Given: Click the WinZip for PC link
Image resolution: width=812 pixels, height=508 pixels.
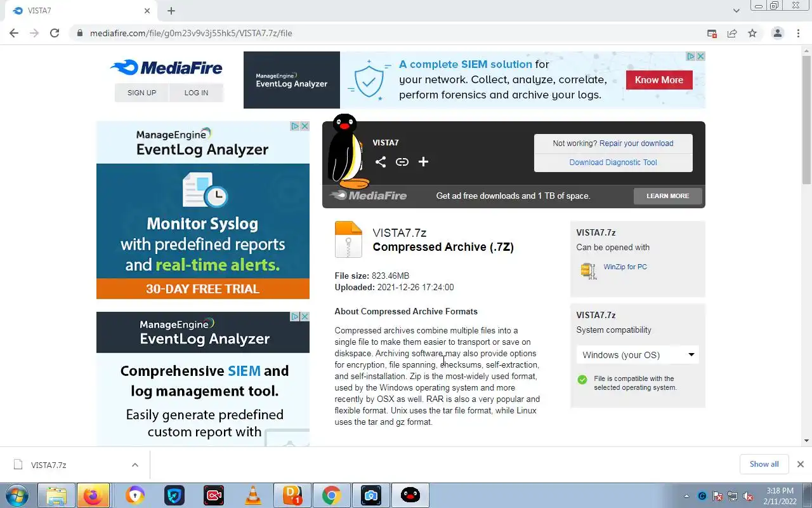Looking at the screenshot, I should (x=625, y=267).
